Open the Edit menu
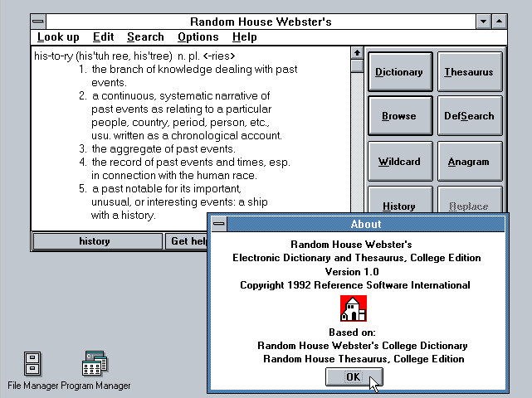Image resolution: width=532 pixels, height=398 pixels. 104,37
